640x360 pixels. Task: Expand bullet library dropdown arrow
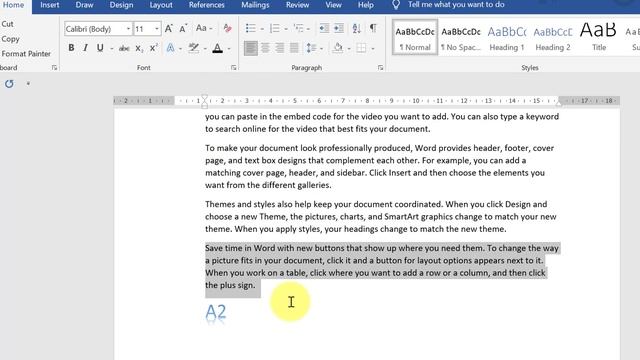point(262,29)
